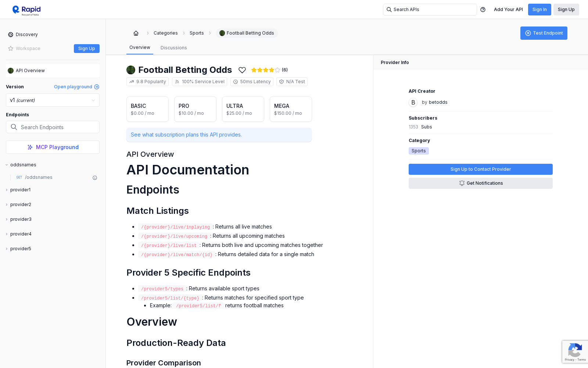Click the (6) ratings count
This screenshot has width=588, height=368.
click(285, 70)
